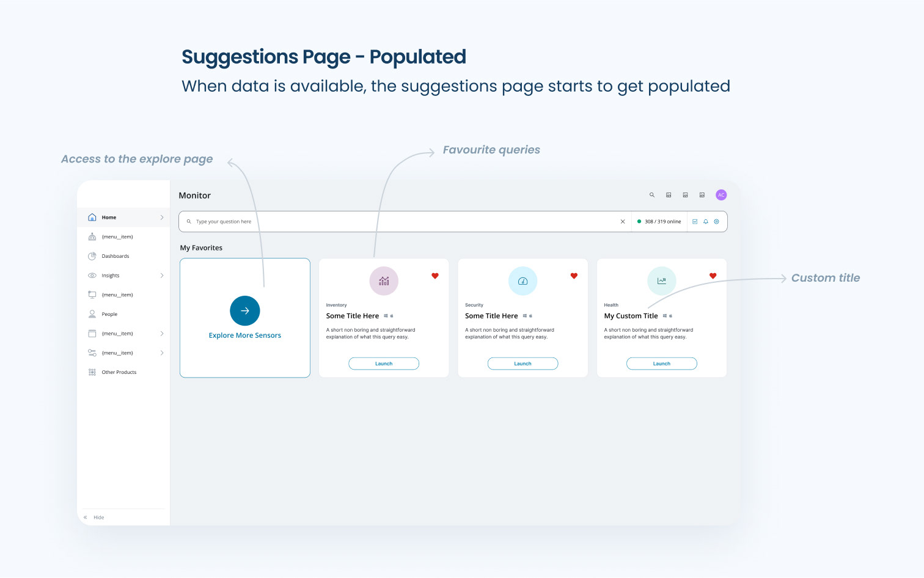
Task: Unfavorite the Inventory card heart
Action: [x=435, y=276]
